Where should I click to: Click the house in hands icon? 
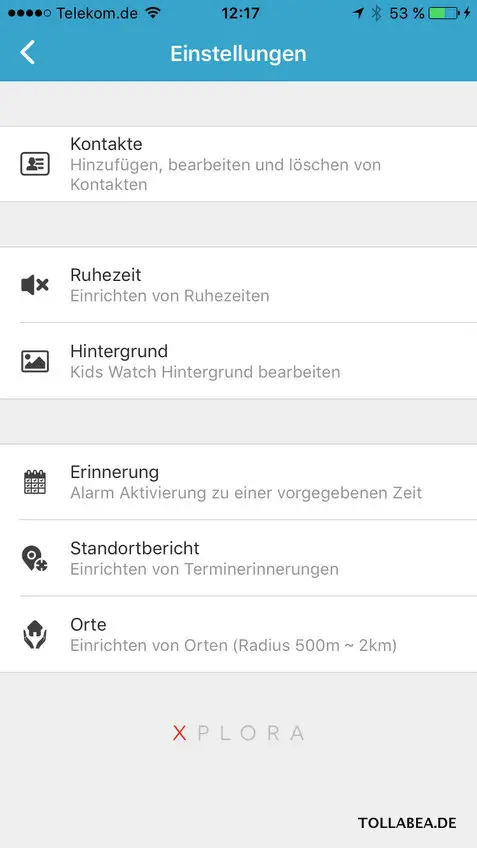point(35,635)
